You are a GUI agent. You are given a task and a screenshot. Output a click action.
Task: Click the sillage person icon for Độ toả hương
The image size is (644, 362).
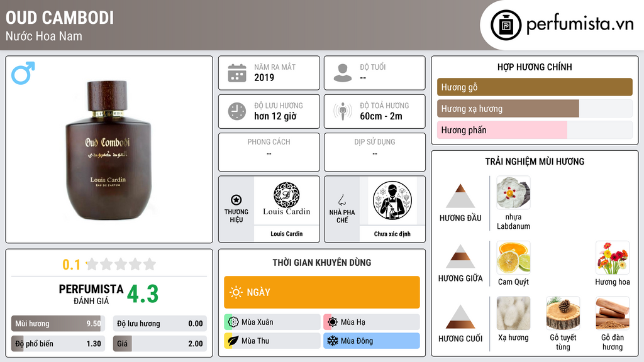tap(343, 111)
